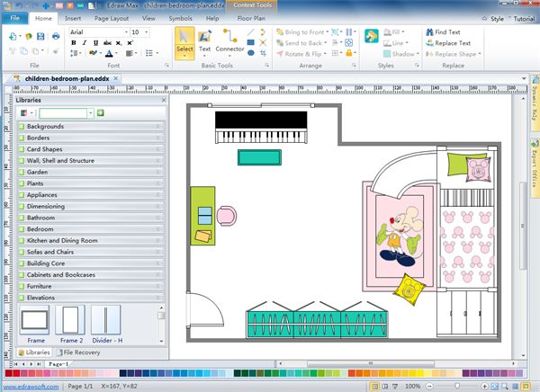Switch to the Insert ribbon tab
Viewport: 540px width, 392px height.
click(73, 18)
